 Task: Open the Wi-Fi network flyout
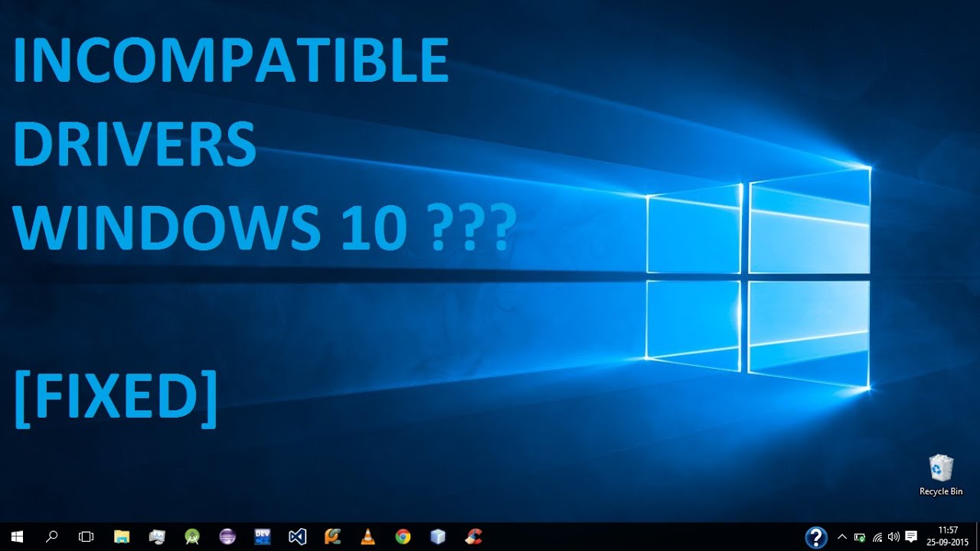click(877, 537)
